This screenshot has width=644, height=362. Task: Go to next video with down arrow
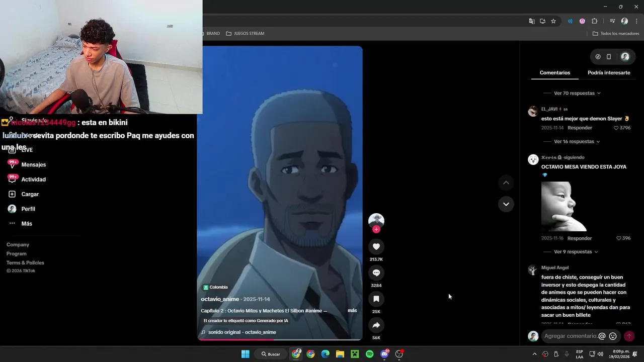pyautogui.click(x=506, y=204)
